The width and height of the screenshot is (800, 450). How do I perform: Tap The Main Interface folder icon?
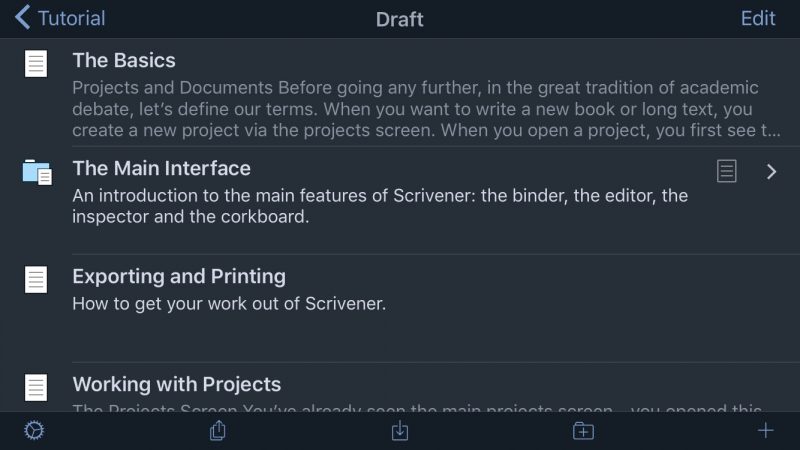[37, 172]
